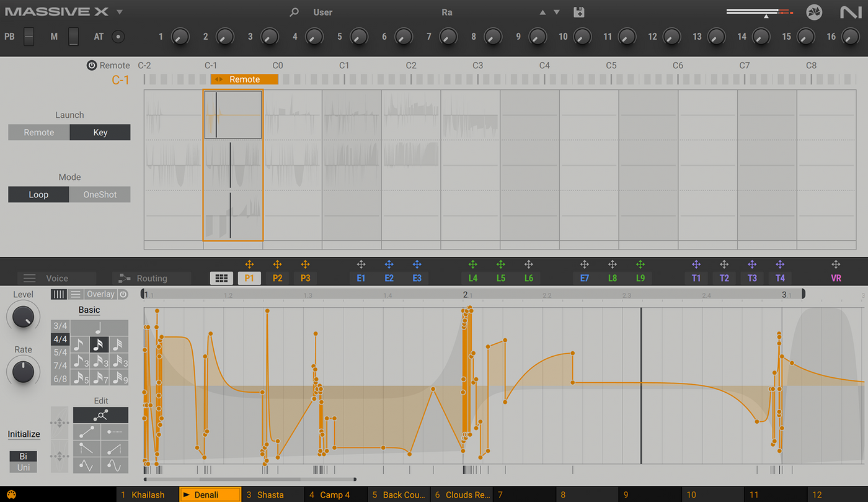The width and height of the screenshot is (868, 502).
Task: Click the horizontal scrollbar under the performer editor
Action: 250,479
